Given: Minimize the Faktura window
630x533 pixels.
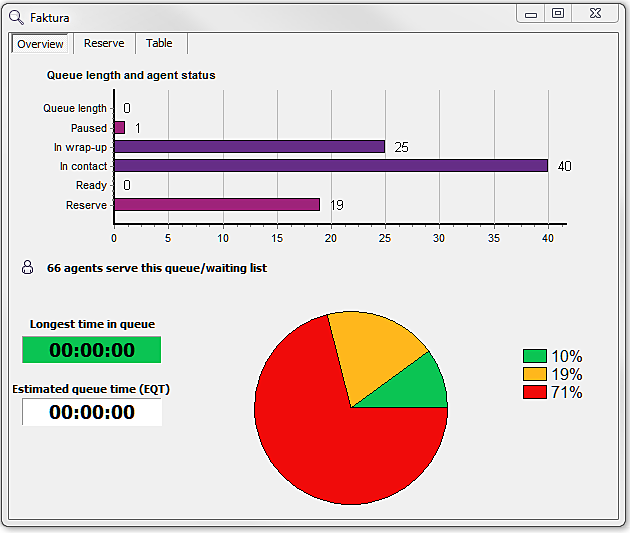Looking at the screenshot, I should [531, 14].
